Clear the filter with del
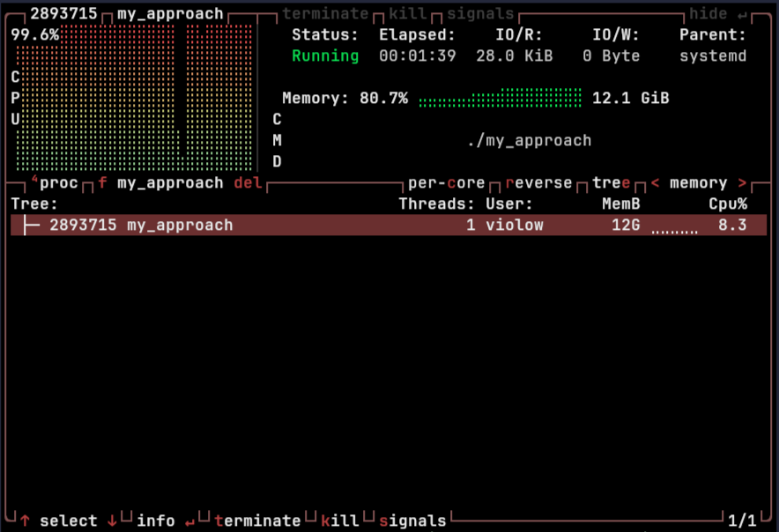Viewport: 779px width, 532px height. (248, 183)
